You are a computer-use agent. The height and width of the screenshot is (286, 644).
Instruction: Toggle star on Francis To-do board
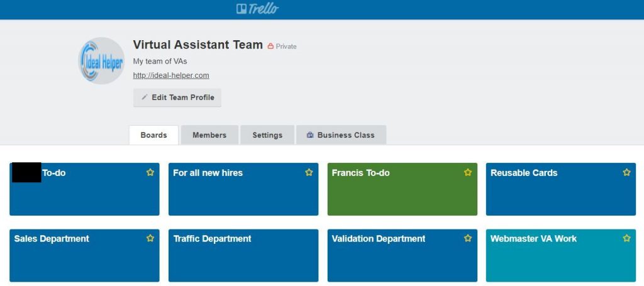click(x=468, y=172)
